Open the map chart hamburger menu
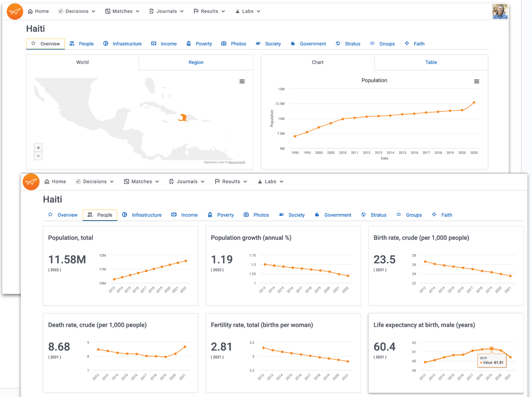This screenshot has height=397, width=532. point(242,81)
